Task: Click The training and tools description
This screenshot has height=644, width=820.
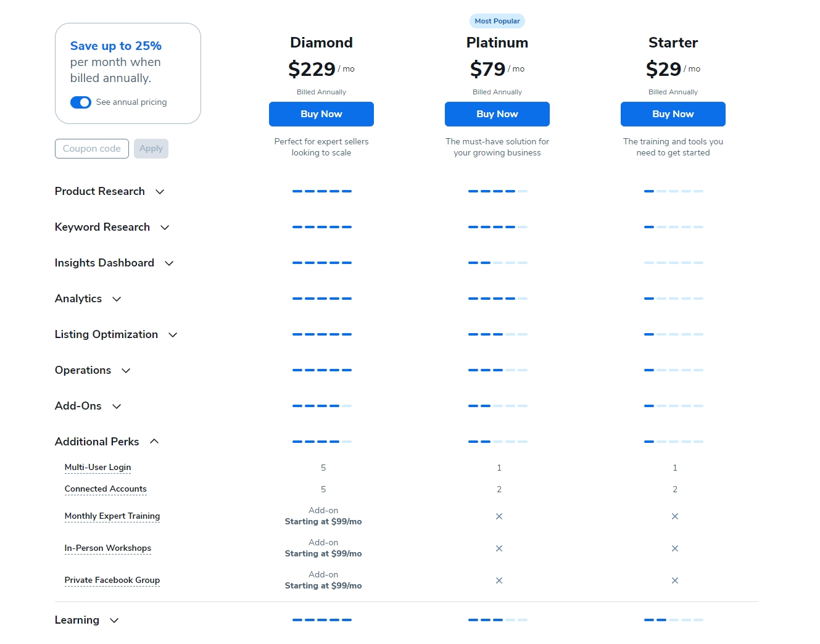Action: pos(673,147)
